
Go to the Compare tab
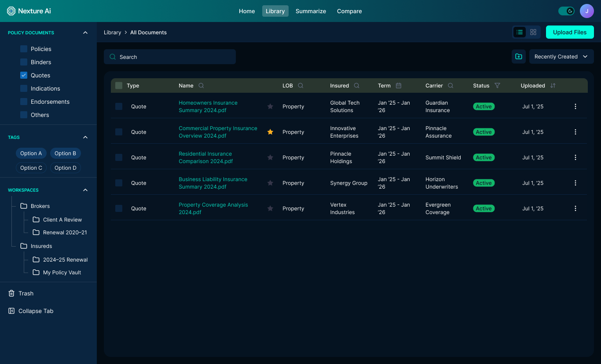click(349, 11)
